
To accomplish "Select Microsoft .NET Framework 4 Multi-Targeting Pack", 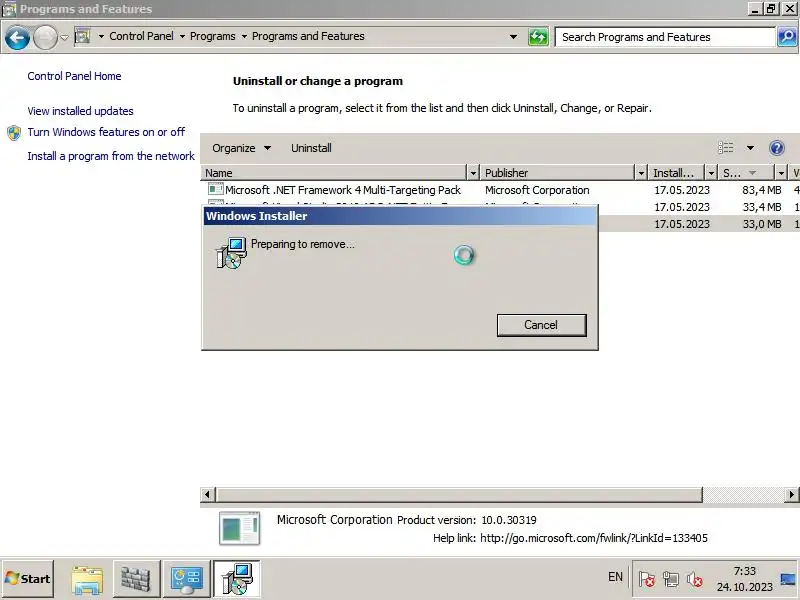I will (x=342, y=190).
